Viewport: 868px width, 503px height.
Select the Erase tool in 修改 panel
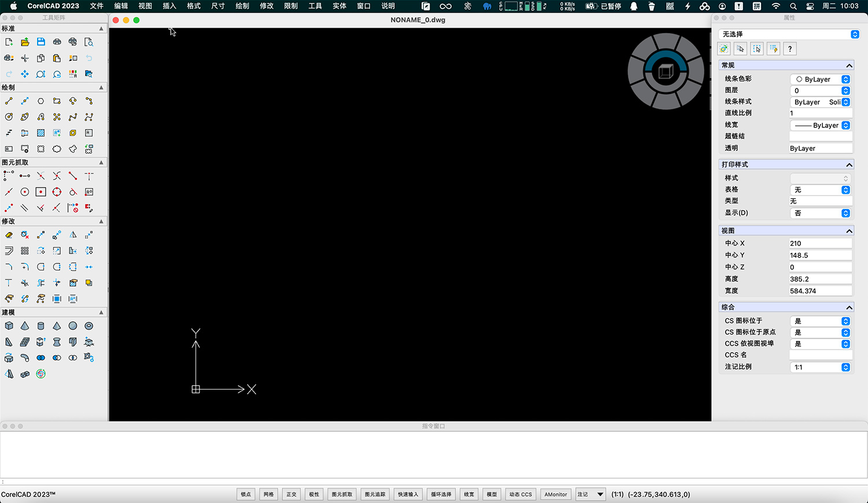(x=8, y=235)
